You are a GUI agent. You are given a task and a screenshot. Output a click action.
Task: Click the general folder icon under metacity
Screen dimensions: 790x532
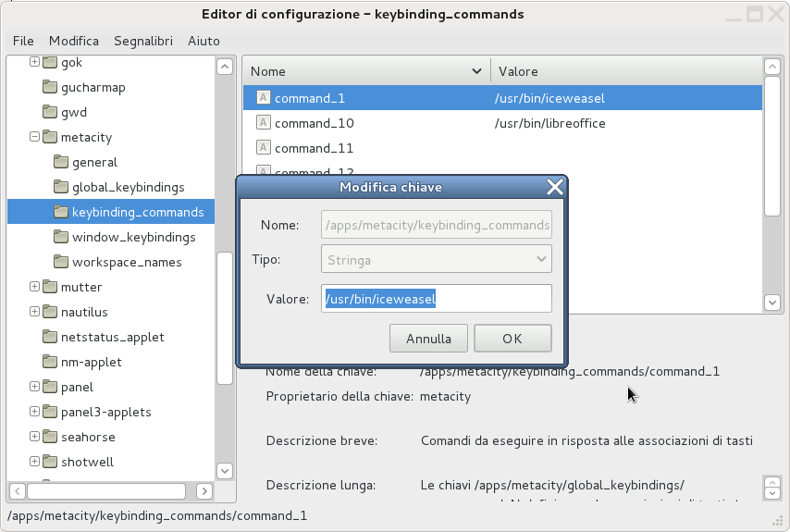[x=61, y=163]
